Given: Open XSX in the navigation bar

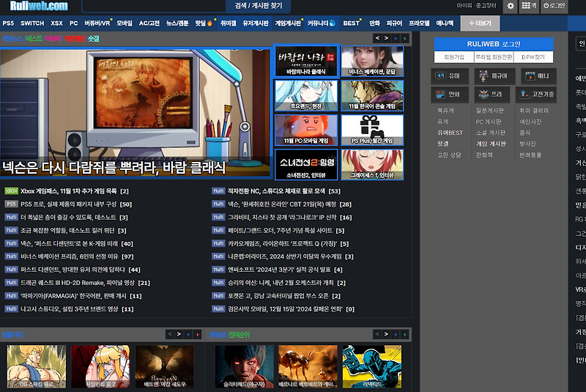Looking at the screenshot, I should [x=57, y=23].
